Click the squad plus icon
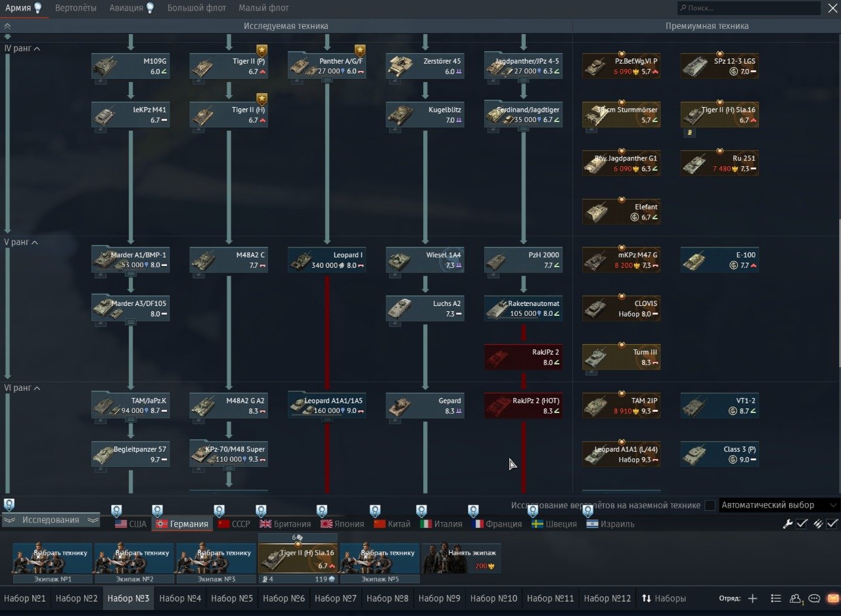Viewport: 841px width, 616px height. point(753,598)
